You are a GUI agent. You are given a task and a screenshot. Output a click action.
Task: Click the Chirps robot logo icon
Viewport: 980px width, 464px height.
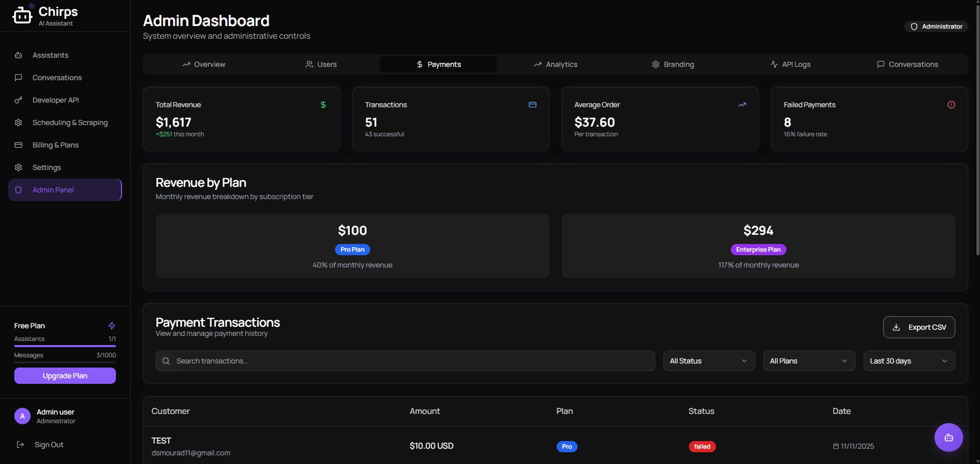pos(22,16)
